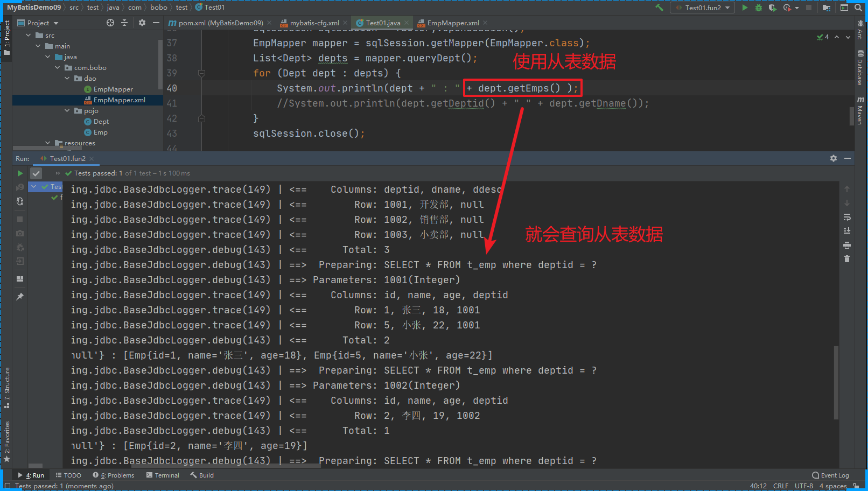This screenshot has width=868, height=491.
Task: Toggle soft-wrap in the console output
Action: click(847, 217)
